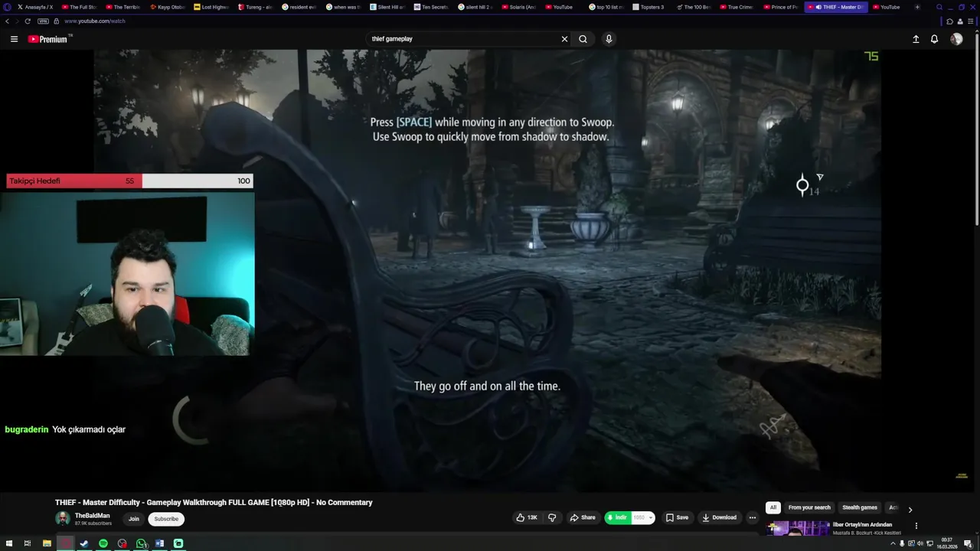Open Steam from the taskbar

84,543
